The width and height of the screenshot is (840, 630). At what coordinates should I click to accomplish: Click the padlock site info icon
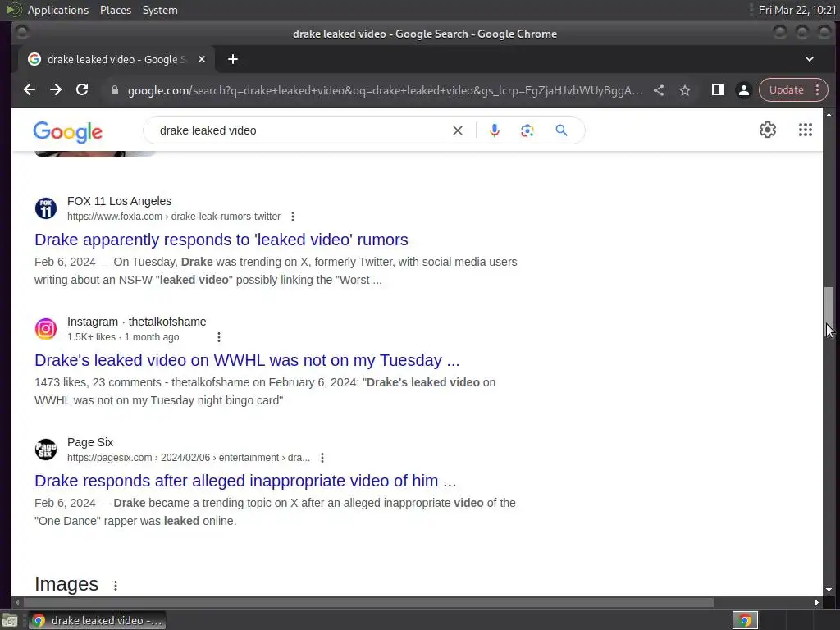point(114,90)
